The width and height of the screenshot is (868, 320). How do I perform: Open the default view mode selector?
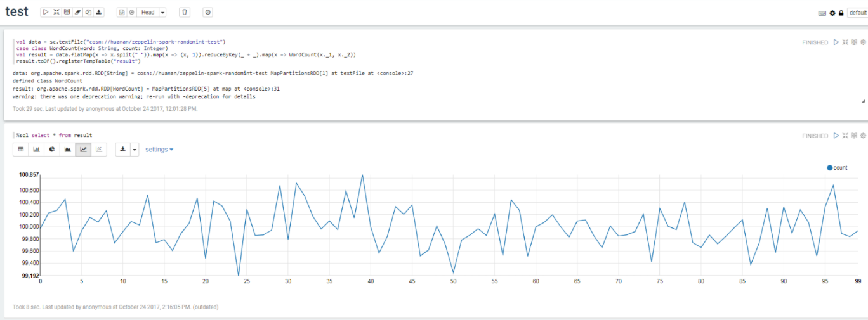[857, 13]
